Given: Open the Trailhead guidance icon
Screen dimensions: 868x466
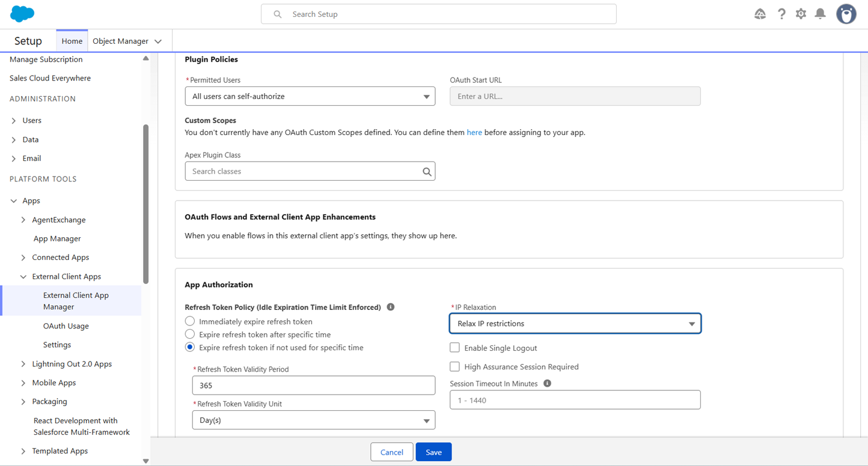Looking at the screenshot, I should pyautogui.click(x=760, y=14).
